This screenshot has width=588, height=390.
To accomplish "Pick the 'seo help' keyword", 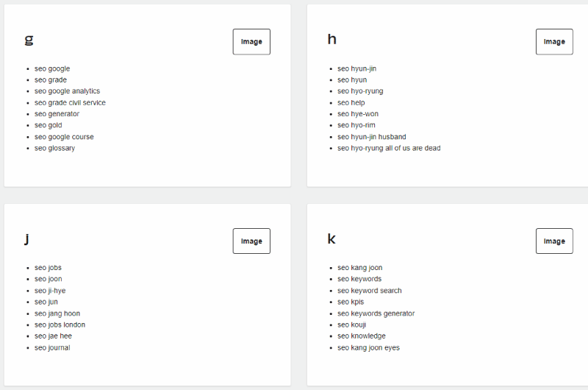I will [x=351, y=102].
